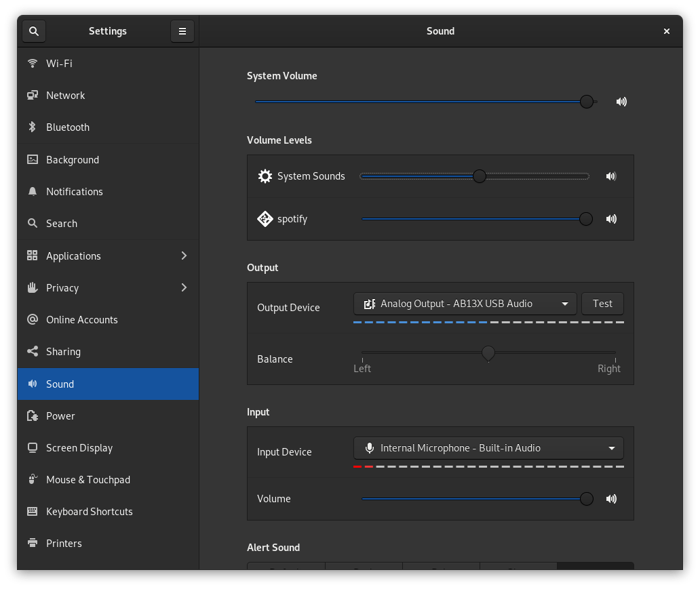Expand the Privacy submenu chevron
Screen dimensions: 700x589
[184, 287]
